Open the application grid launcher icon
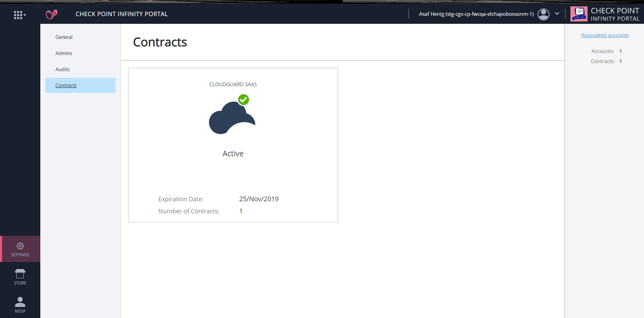The width and height of the screenshot is (644, 318). tap(19, 15)
